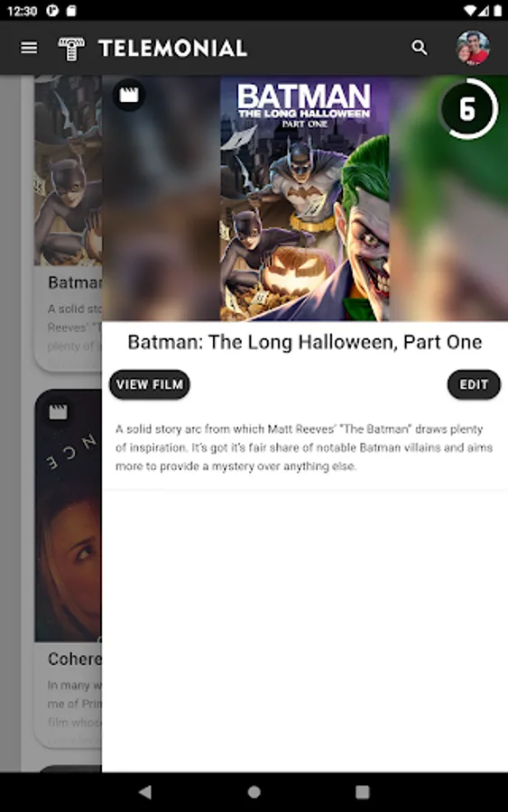Tap the review text about Matt Reeves
The width and height of the screenshot is (508, 812).
pos(304,448)
